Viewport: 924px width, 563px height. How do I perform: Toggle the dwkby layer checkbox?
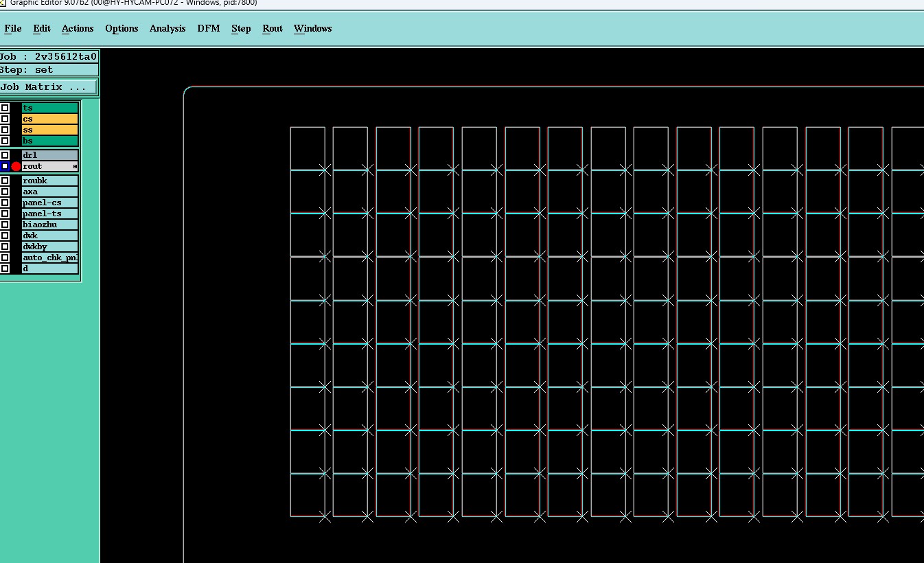pos(5,246)
